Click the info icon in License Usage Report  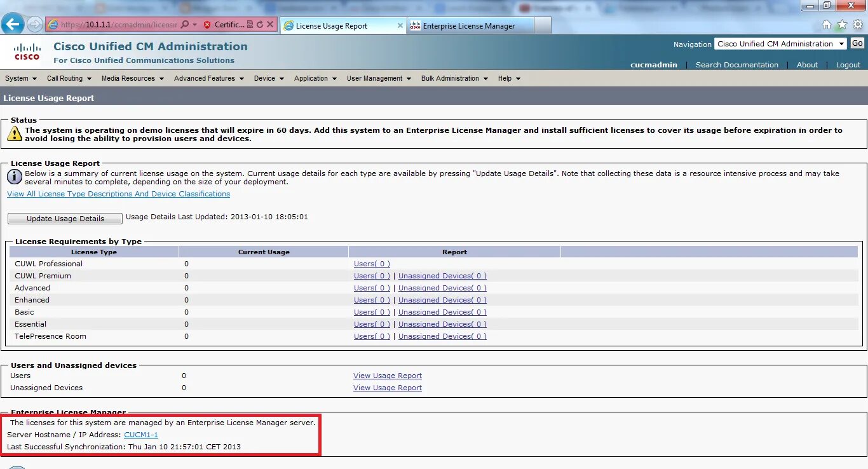(15, 177)
